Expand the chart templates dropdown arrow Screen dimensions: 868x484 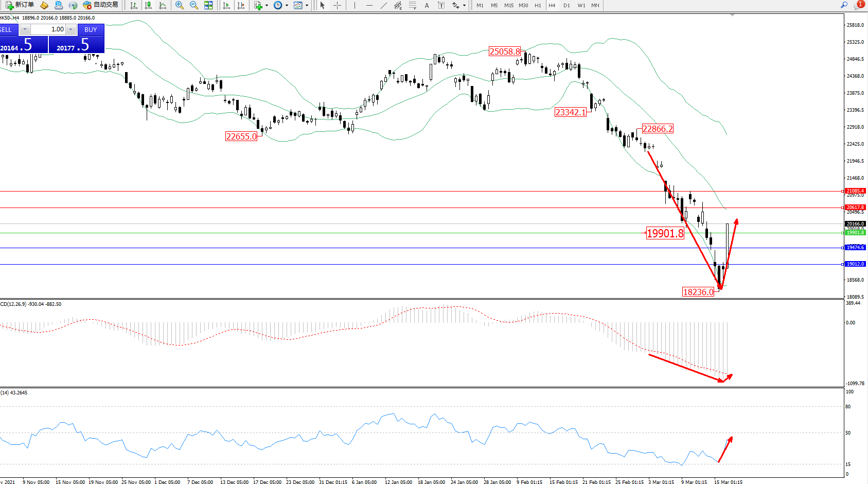pyautogui.click(x=307, y=6)
